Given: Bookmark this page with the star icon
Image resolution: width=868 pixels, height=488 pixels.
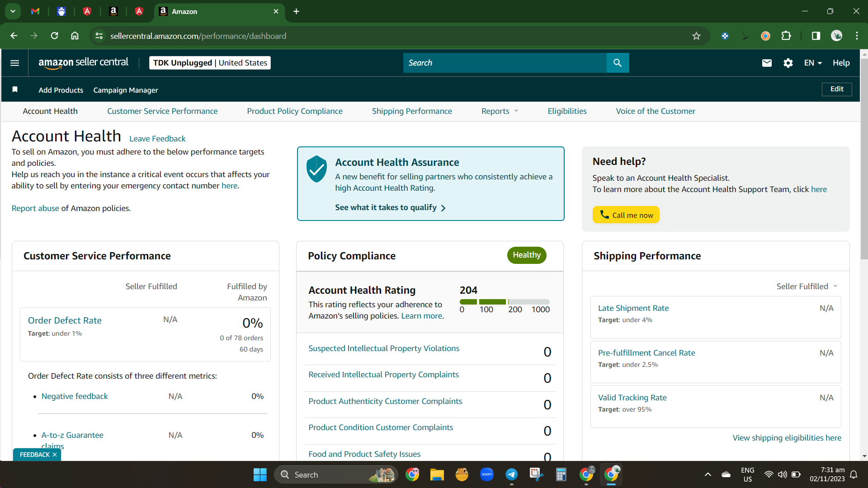Looking at the screenshot, I should tap(696, 36).
